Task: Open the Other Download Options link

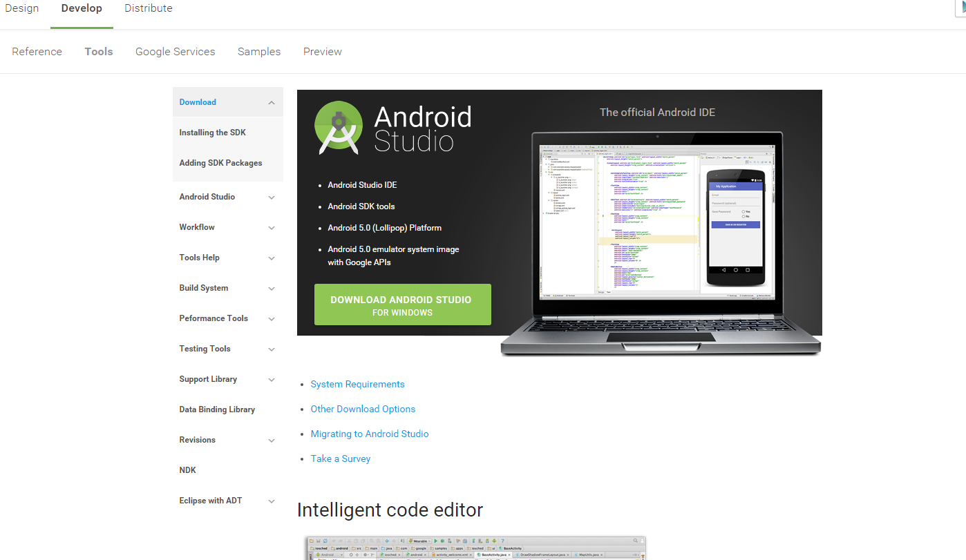Action: click(363, 409)
